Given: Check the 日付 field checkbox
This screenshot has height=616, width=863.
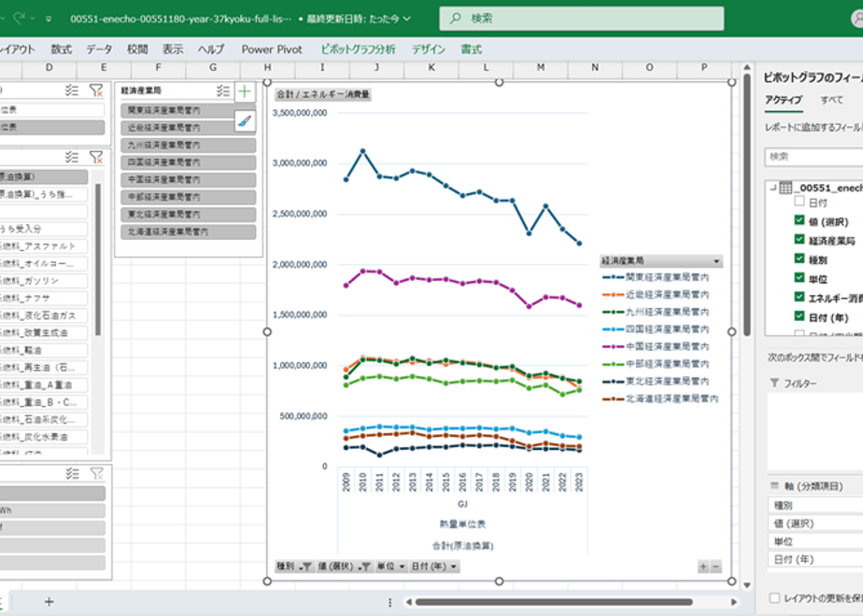Looking at the screenshot, I should pyautogui.click(x=799, y=202).
